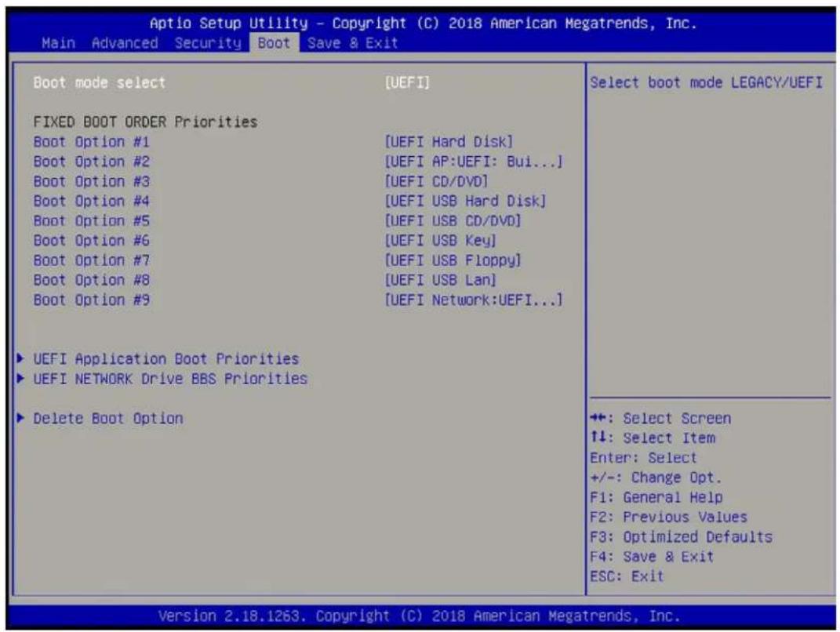This screenshot has width=840, height=632.
Task: Open the Delete Boot Option submenu
Action: click(108, 418)
